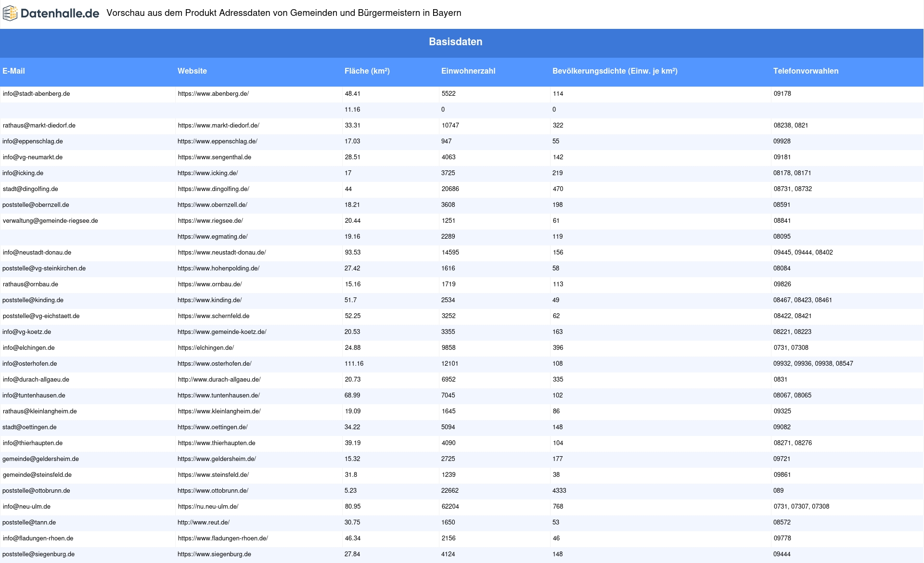The image size is (924, 563).
Task: Select density value 768
Action: (558, 507)
